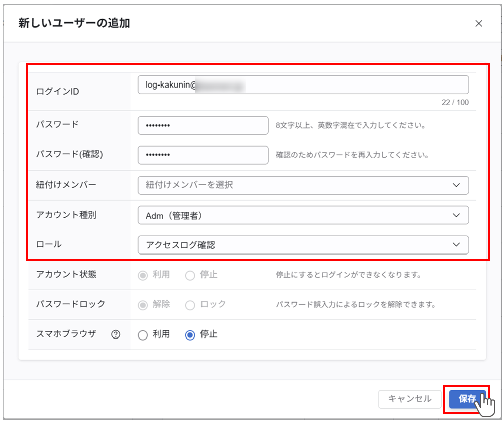The image size is (504, 423).
Task: Click into the パスワード(確認) input field
Action: pyautogui.click(x=203, y=155)
